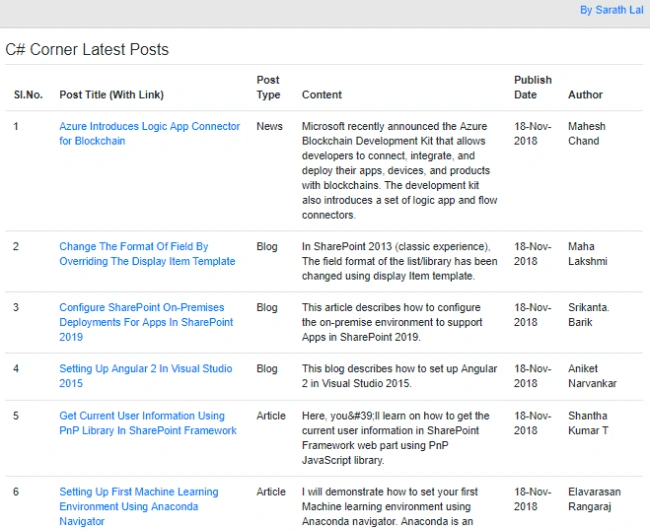Open Azure Introduces Logic App Connector post

(x=150, y=133)
